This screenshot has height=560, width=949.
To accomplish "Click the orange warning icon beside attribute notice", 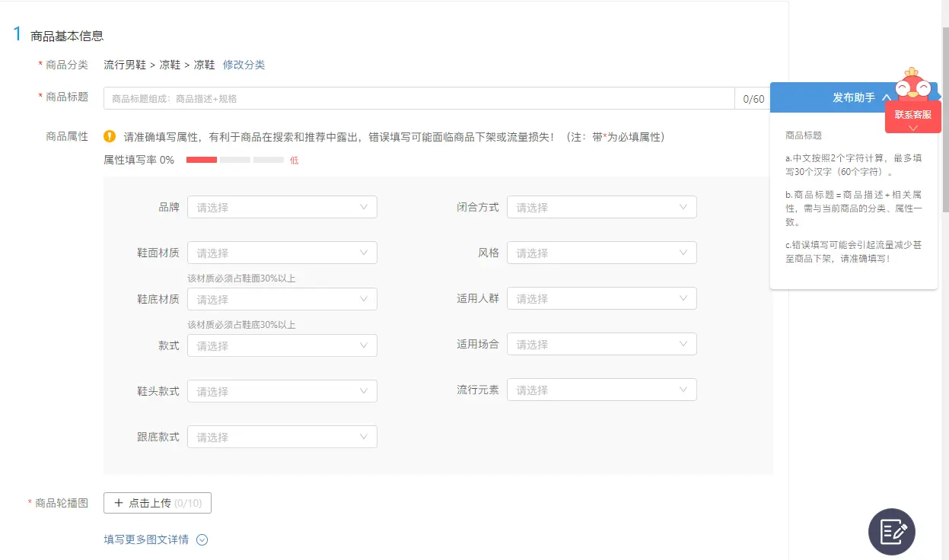I will pyautogui.click(x=110, y=137).
